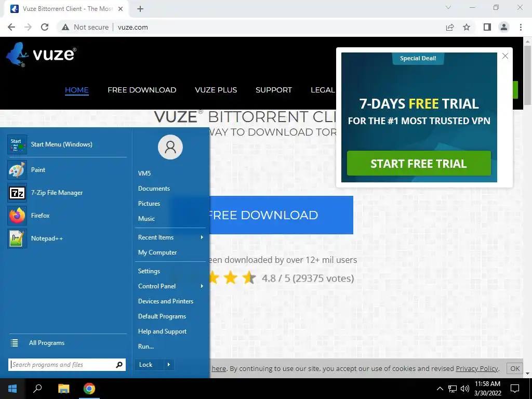Image resolution: width=532 pixels, height=399 pixels.
Task: Click the vuze.com address bar
Action: tap(132, 27)
